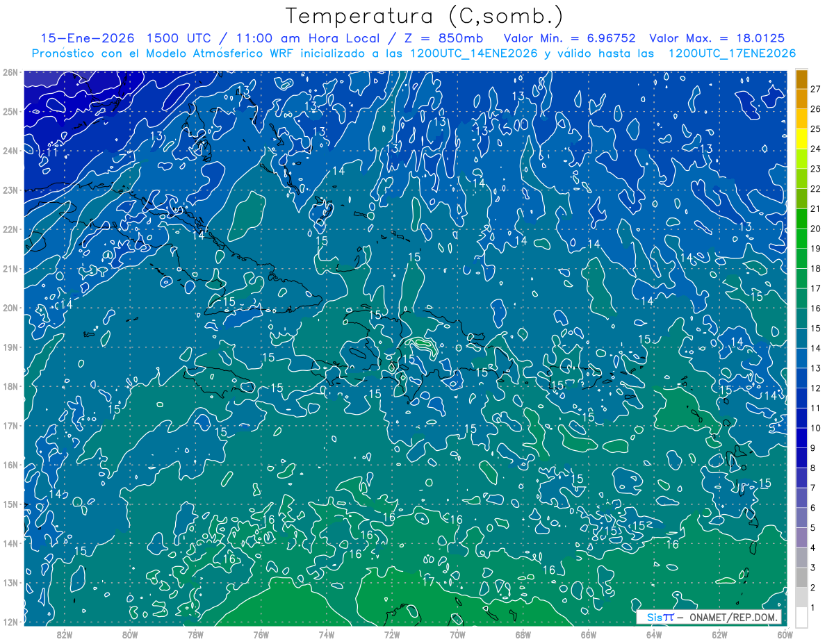This screenshot has width=834, height=644.
Task: Click the "14N" latitude axis label
Action: (x=10, y=543)
